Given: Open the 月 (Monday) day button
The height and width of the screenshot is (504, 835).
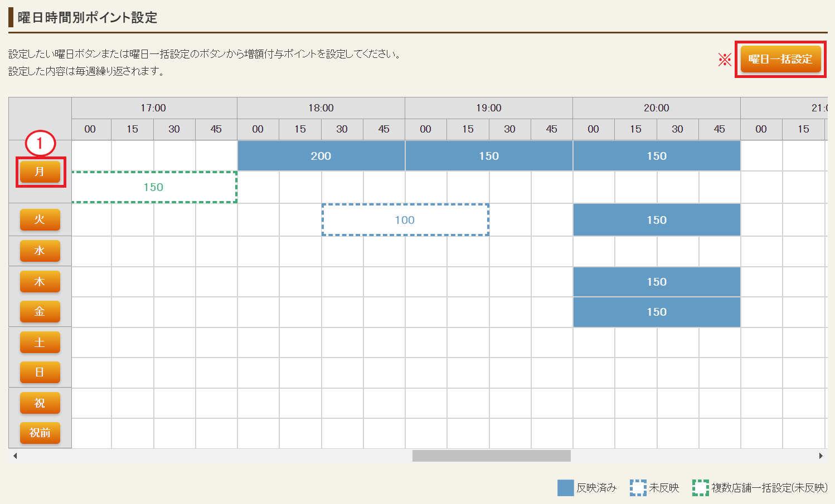Looking at the screenshot, I should coord(40,172).
